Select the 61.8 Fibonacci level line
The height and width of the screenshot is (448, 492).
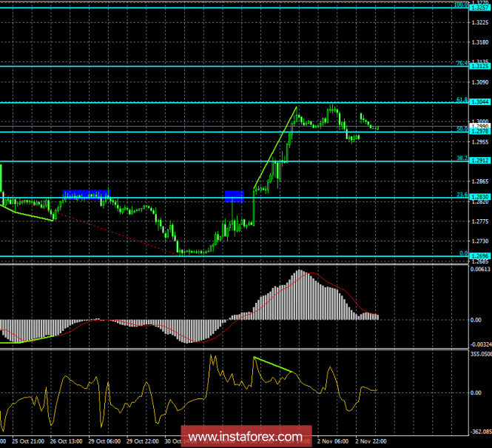pos(222,102)
